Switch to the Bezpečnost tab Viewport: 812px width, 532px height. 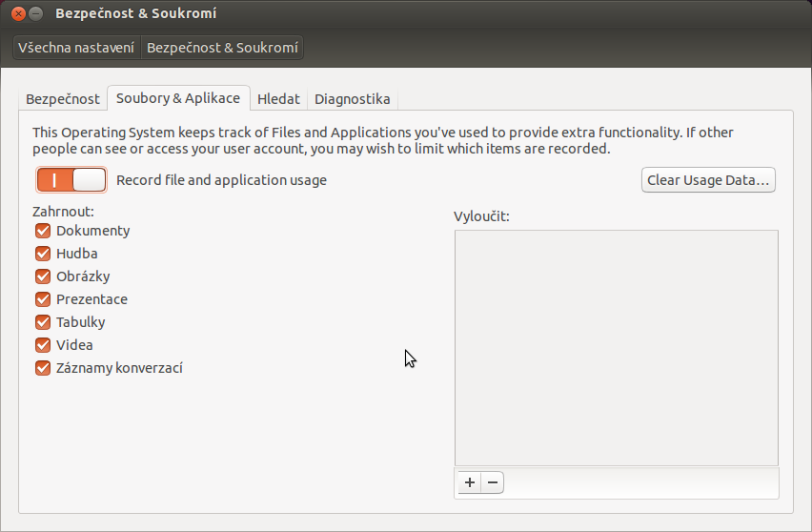63,99
